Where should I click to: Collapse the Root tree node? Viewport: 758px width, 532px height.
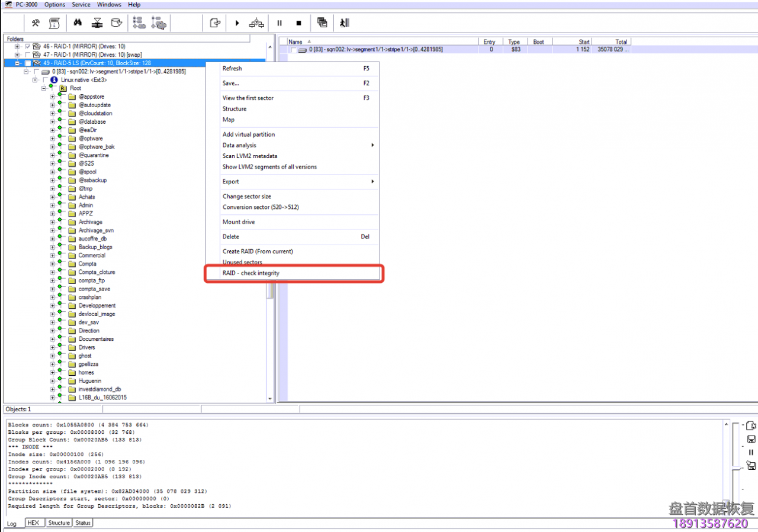(44, 88)
